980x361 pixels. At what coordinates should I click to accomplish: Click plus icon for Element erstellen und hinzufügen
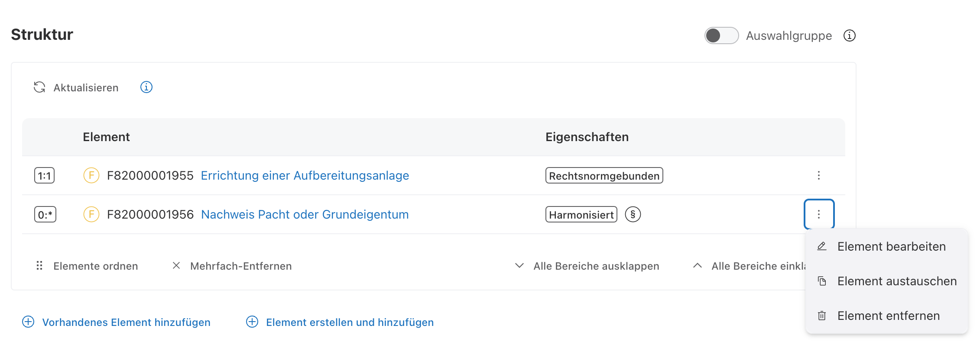click(x=252, y=322)
